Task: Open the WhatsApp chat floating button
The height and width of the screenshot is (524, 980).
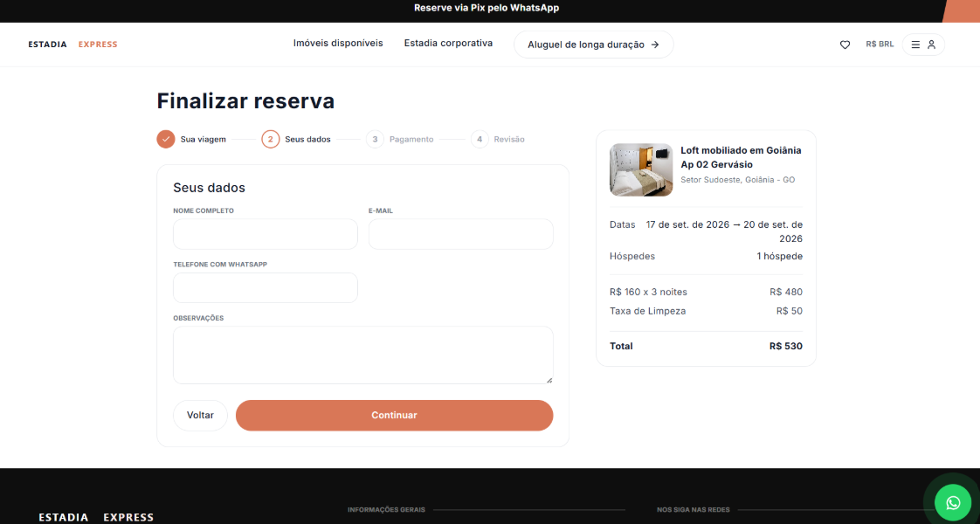Action: (953, 502)
